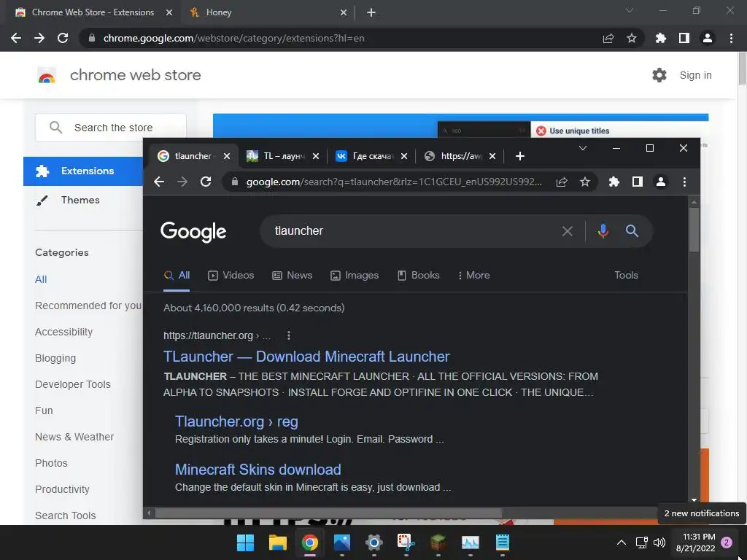The width and height of the screenshot is (747, 560).
Task: Open Tlauncher.org › reg link
Action: [236, 421]
